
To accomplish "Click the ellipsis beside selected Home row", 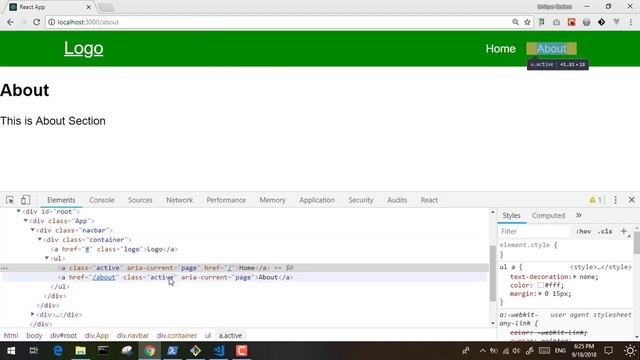I will pyautogui.click(x=4, y=268).
